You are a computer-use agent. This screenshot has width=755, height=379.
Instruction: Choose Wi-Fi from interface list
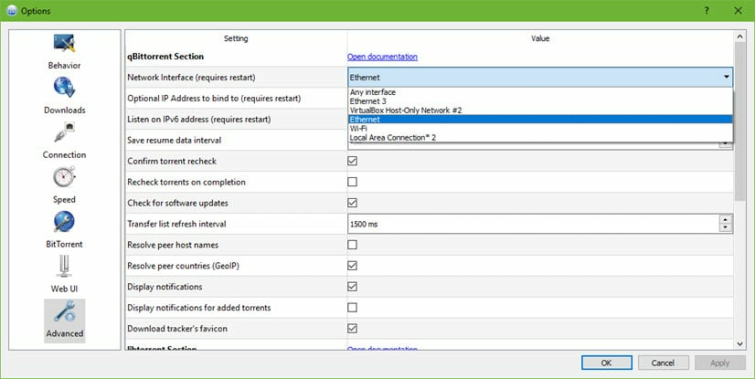(359, 129)
